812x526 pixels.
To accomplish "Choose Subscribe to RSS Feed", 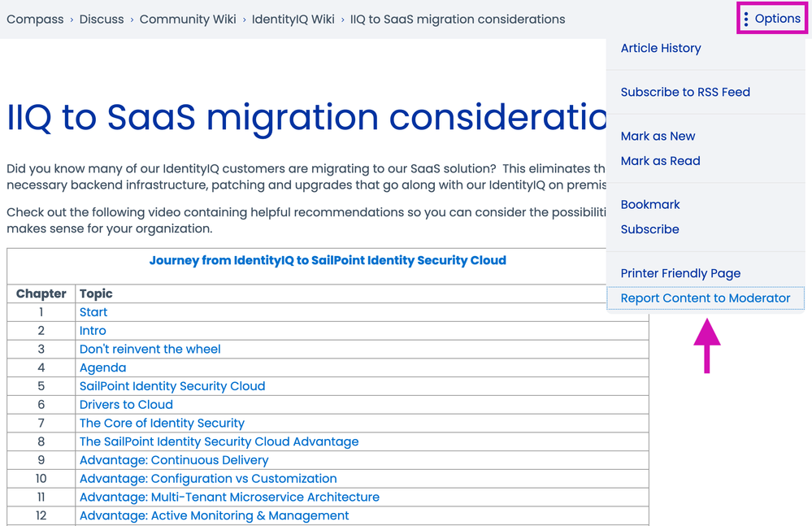I will tap(684, 92).
